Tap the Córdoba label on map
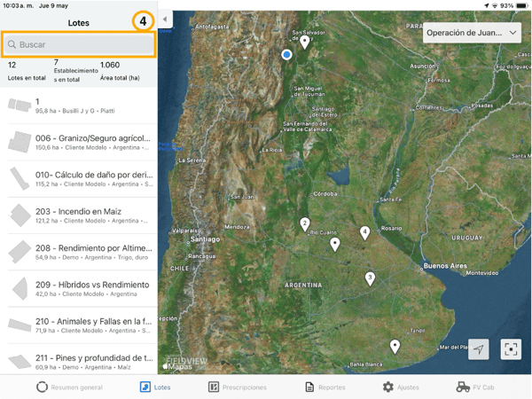This screenshot has height=399, width=532. (x=325, y=193)
